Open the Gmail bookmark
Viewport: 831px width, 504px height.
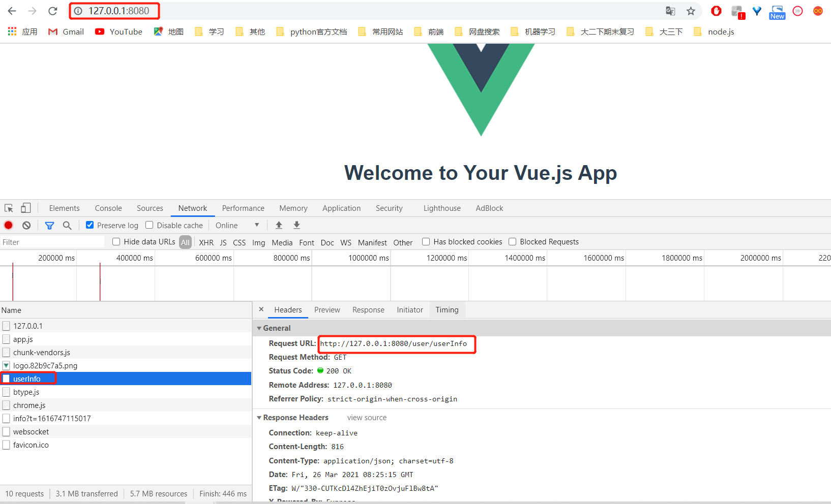pyautogui.click(x=66, y=31)
